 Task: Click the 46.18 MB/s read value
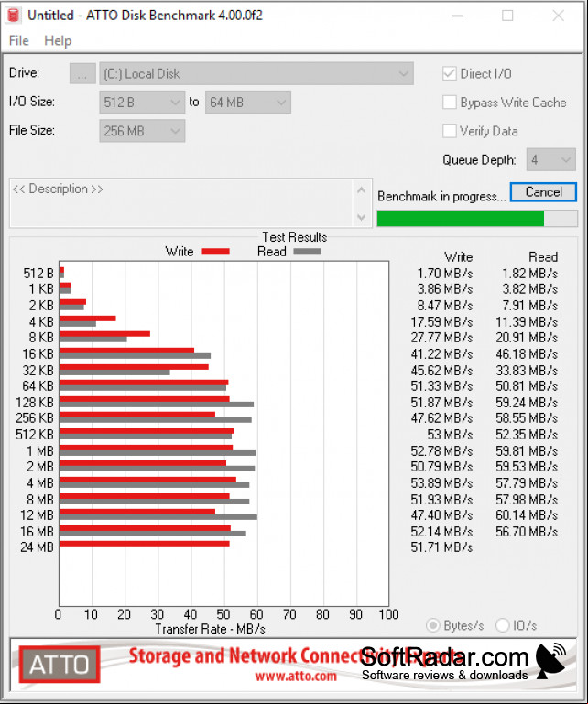pyautogui.click(x=527, y=353)
